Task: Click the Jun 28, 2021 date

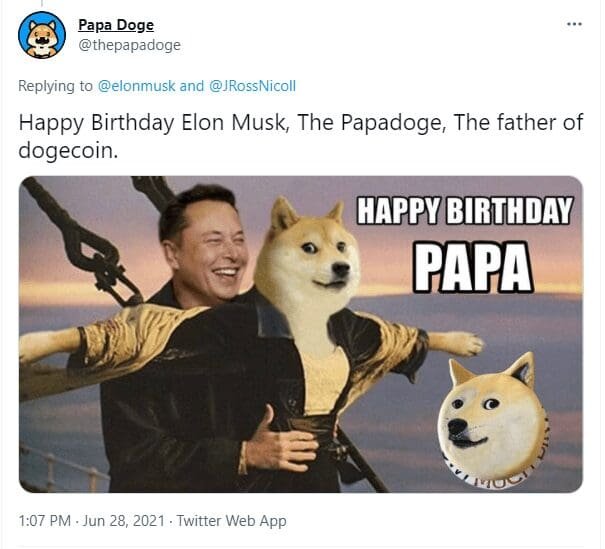Action: coord(124,521)
